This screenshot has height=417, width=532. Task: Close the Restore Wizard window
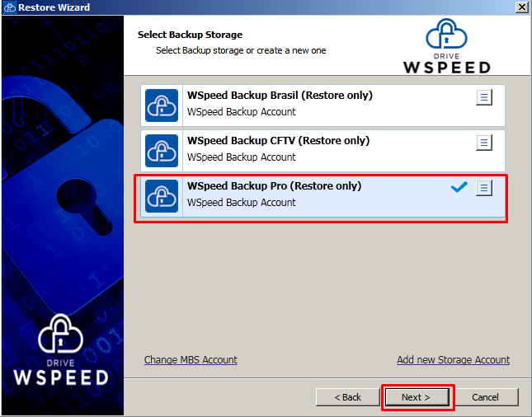point(522,7)
